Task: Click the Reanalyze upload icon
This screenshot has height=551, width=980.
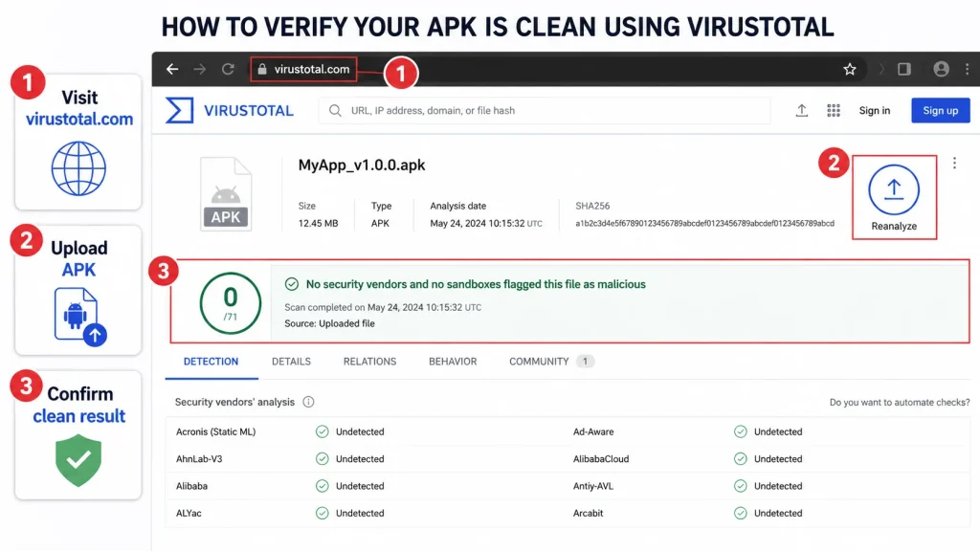Action: [x=894, y=189]
